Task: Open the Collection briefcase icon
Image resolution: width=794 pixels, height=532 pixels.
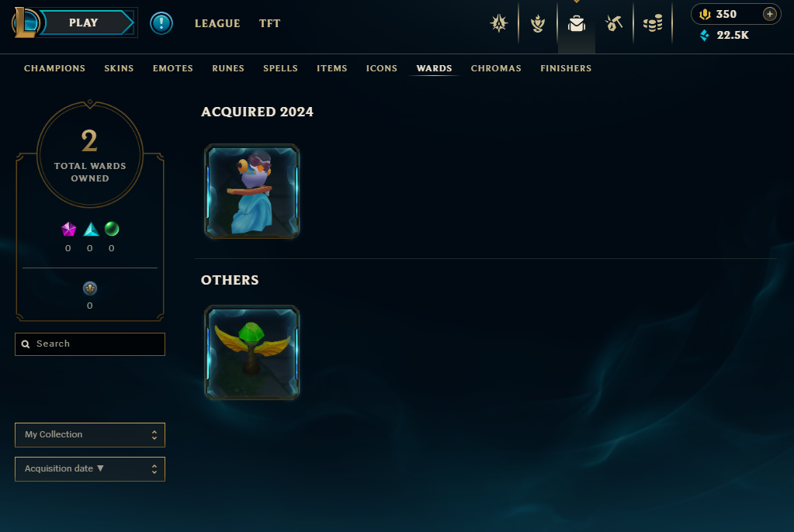Action: (x=576, y=23)
